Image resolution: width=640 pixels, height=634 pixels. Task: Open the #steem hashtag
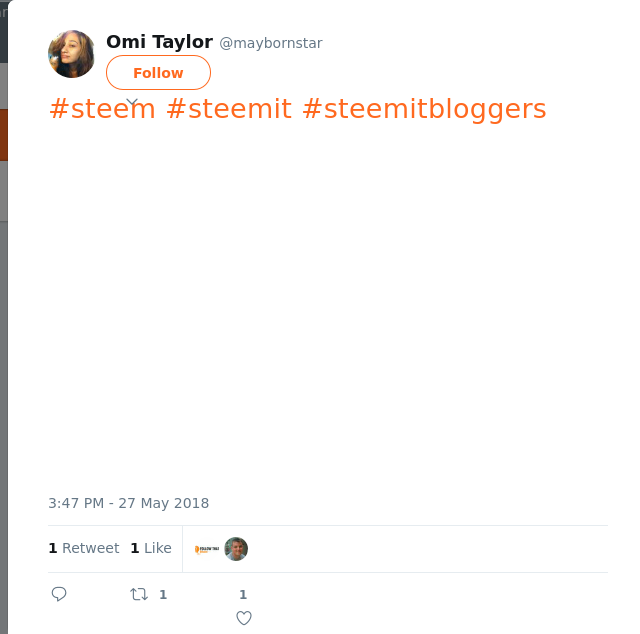102,109
